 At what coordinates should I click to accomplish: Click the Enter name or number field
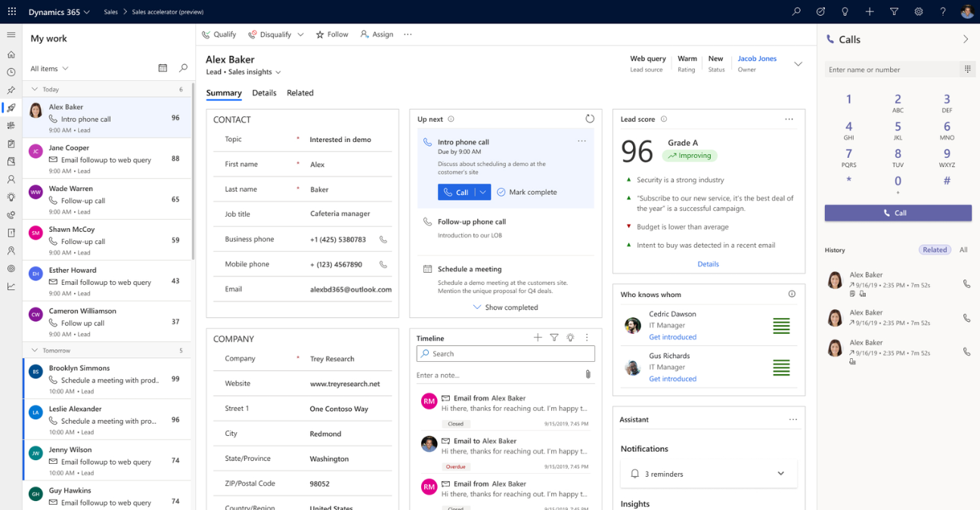[x=891, y=70]
